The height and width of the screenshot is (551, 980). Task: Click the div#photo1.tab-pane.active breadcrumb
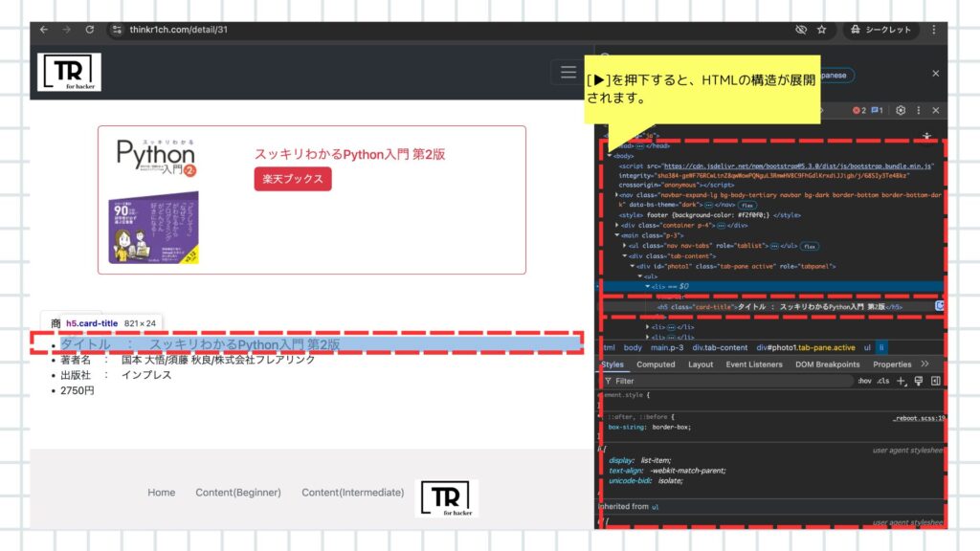pos(806,347)
